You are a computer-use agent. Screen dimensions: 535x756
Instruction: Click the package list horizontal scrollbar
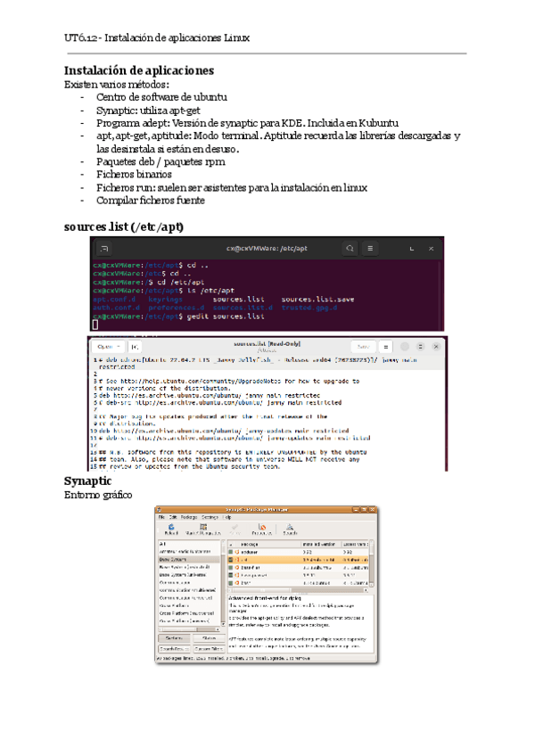pyautogui.click(x=298, y=590)
